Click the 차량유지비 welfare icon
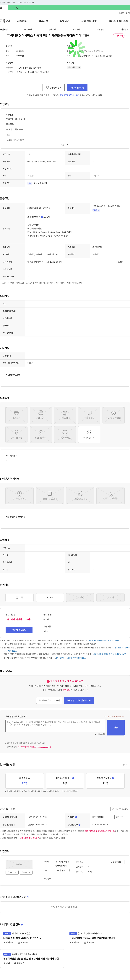This screenshot has height=980, width=130. click(x=65, y=415)
